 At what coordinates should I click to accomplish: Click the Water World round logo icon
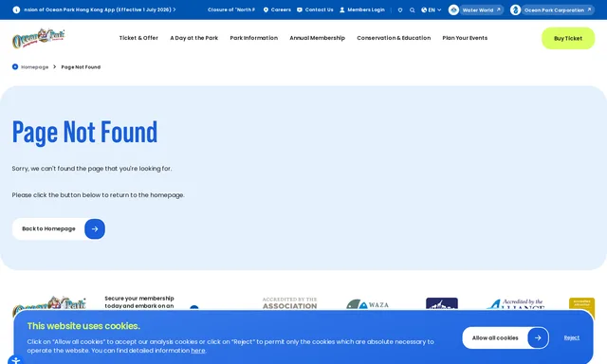pyautogui.click(x=453, y=10)
